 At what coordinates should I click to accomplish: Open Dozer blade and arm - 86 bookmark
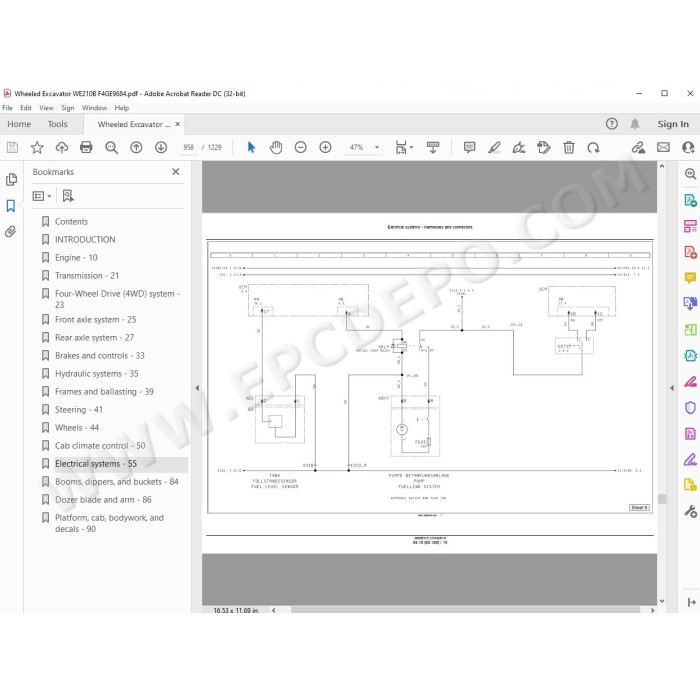103,500
